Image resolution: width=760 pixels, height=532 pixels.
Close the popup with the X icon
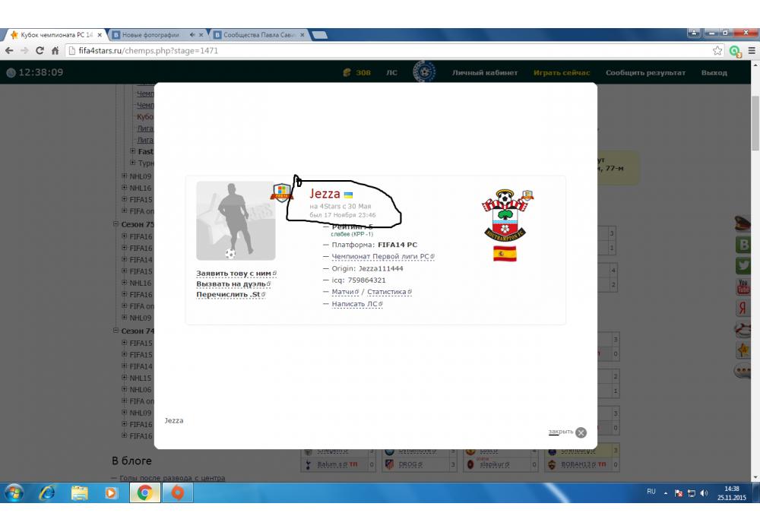click(x=581, y=432)
